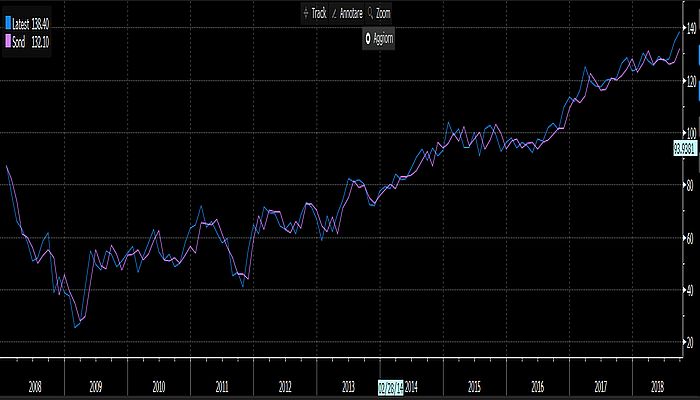The height and width of the screenshot is (400, 700).
Task: Click the highlighted date marker on time axis
Action: (x=392, y=385)
